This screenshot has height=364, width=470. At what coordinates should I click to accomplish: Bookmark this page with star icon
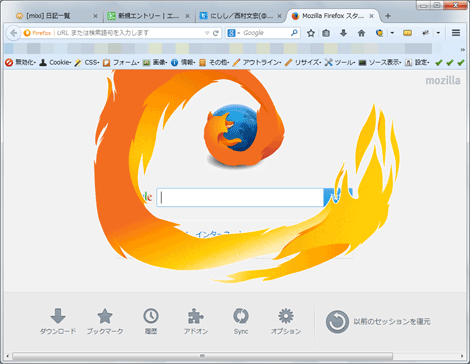pos(311,33)
